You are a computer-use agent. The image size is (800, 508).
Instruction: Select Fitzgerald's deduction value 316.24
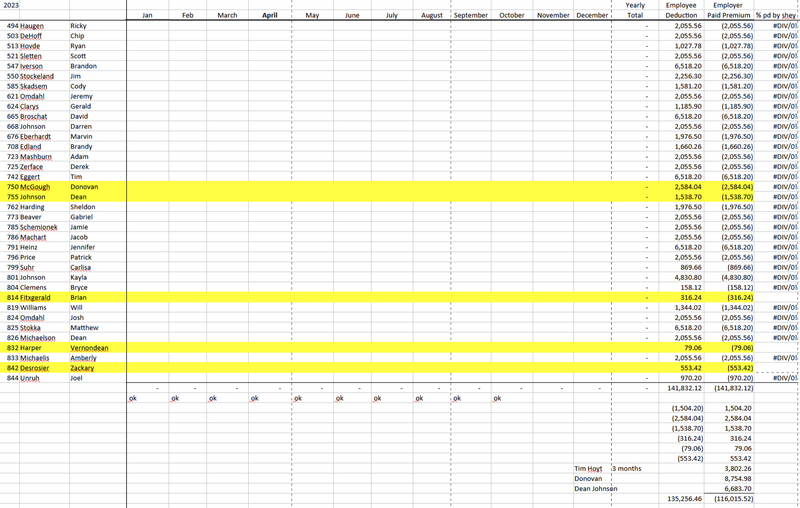[688, 297]
